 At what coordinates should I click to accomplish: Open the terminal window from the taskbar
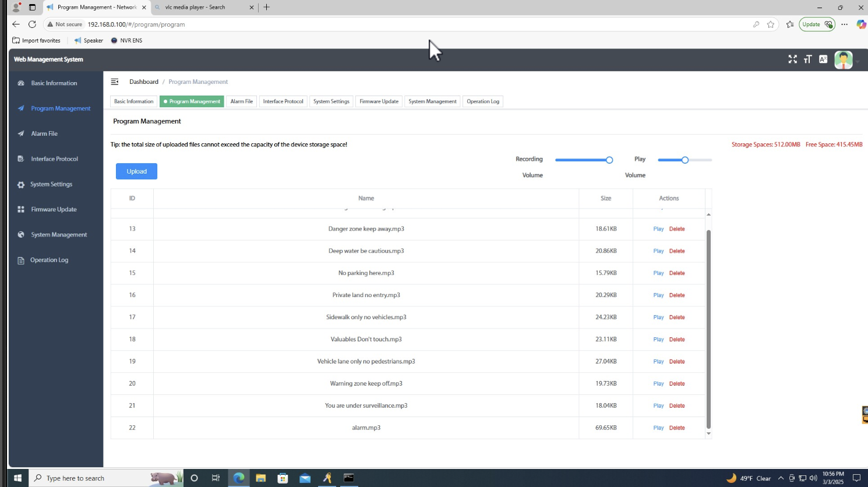[348, 478]
